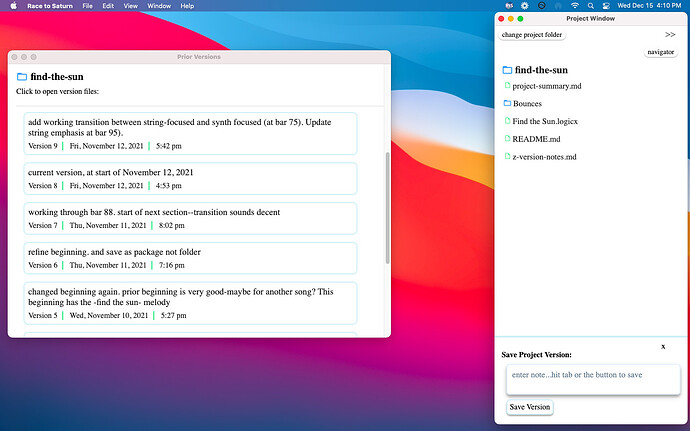The height and width of the screenshot is (431, 690).
Task: Open the Edit menu
Action: coord(108,6)
